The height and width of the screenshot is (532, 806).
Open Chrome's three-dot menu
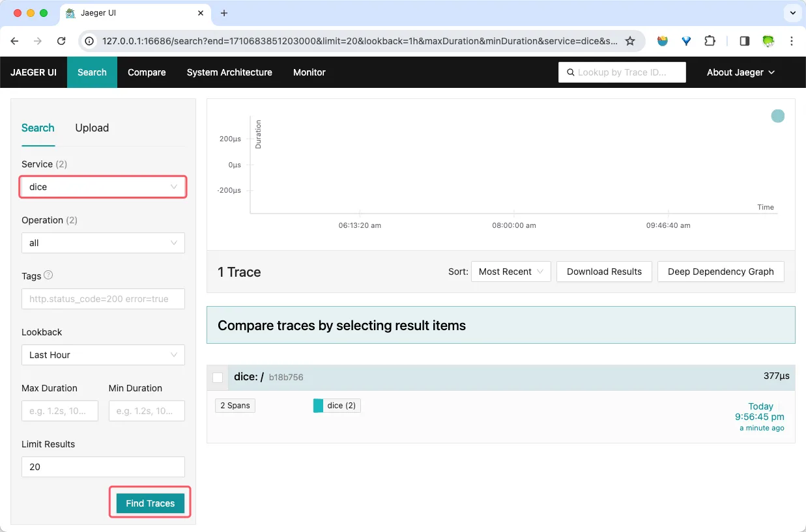click(792, 41)
